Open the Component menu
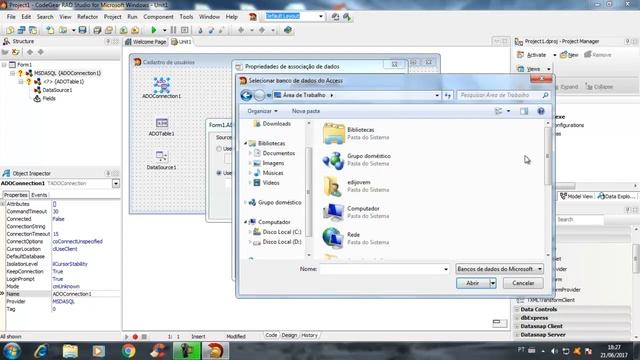This screenshot has height=360, width=640. click(x=158, y=17)
